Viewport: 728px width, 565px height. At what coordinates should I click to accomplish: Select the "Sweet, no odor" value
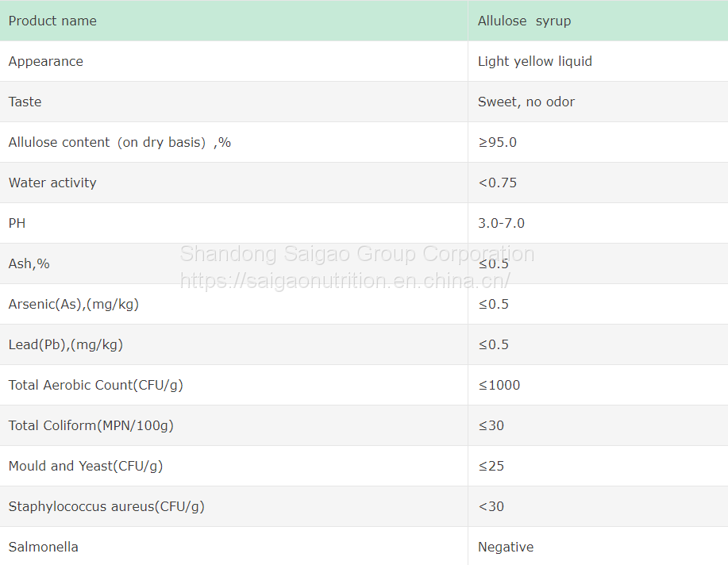526,102
